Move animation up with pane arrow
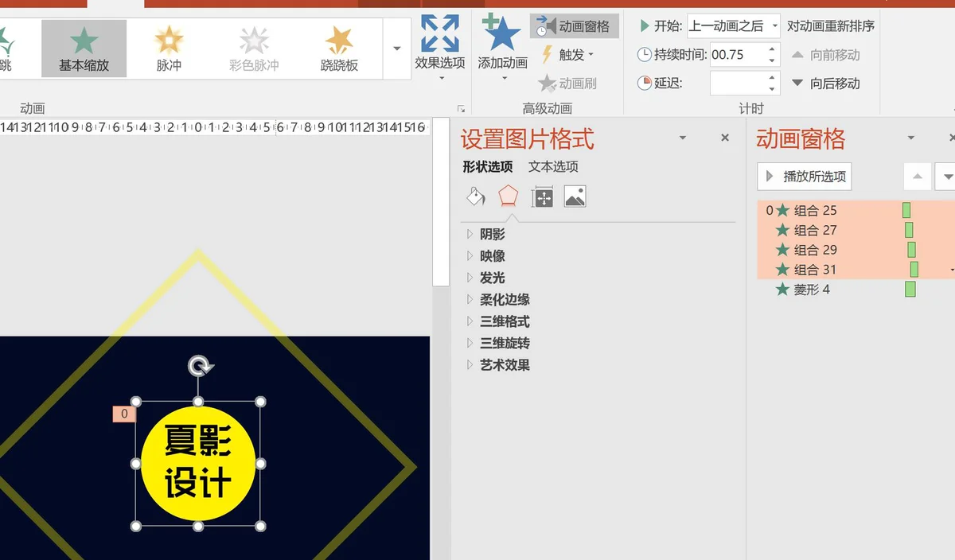This screenshot has height=560, width=955. tap(918, 177)
